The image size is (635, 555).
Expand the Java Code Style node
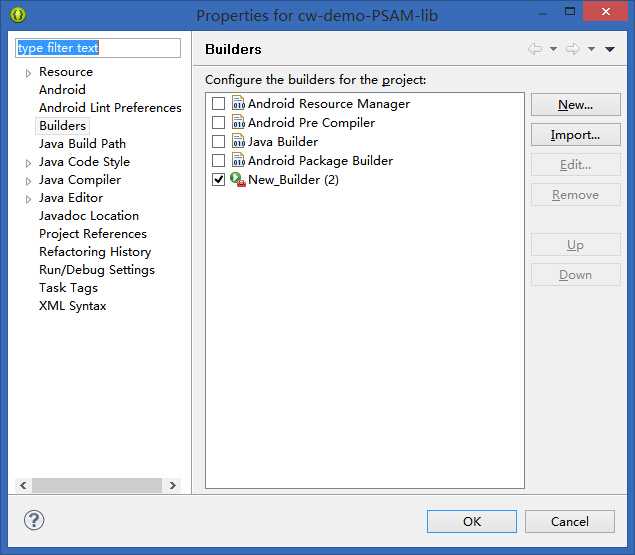tap(28, 163)
